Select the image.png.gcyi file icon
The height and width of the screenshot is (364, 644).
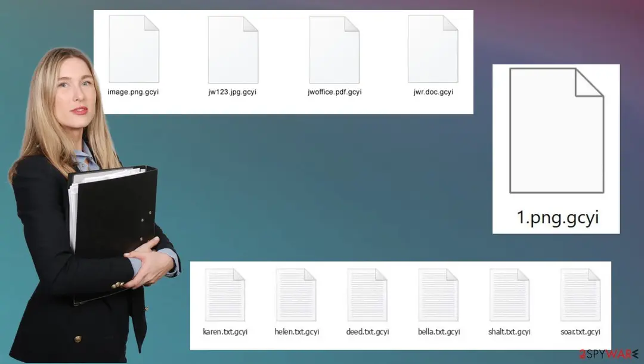click(x=134, y=49)
